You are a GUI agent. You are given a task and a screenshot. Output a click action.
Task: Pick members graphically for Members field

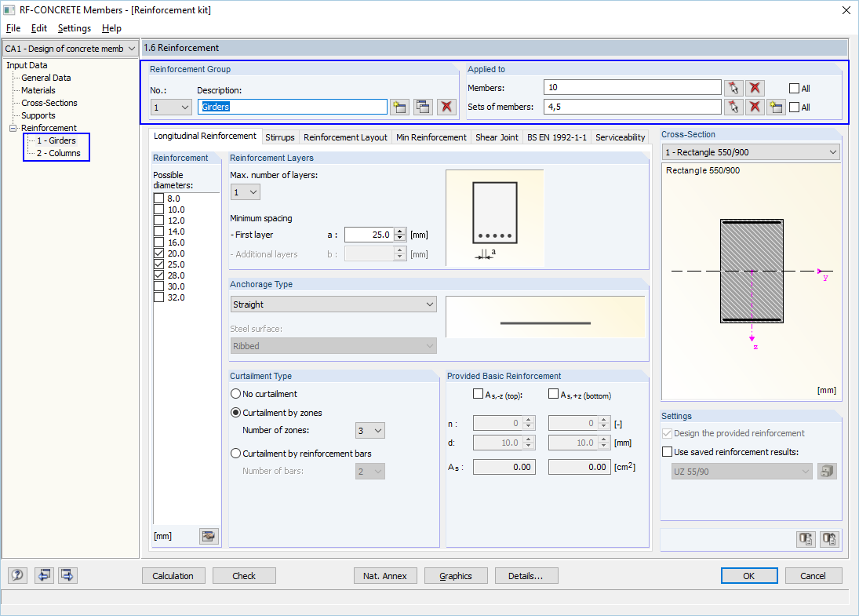[733, 87]
